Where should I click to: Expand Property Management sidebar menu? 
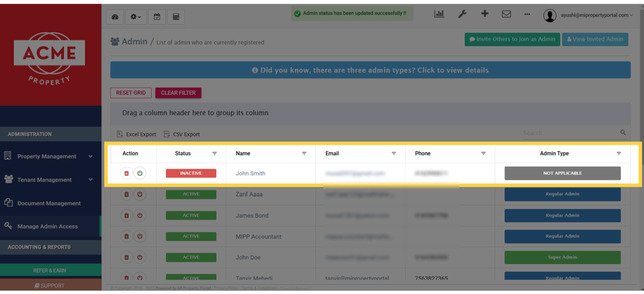coord(50,156)
